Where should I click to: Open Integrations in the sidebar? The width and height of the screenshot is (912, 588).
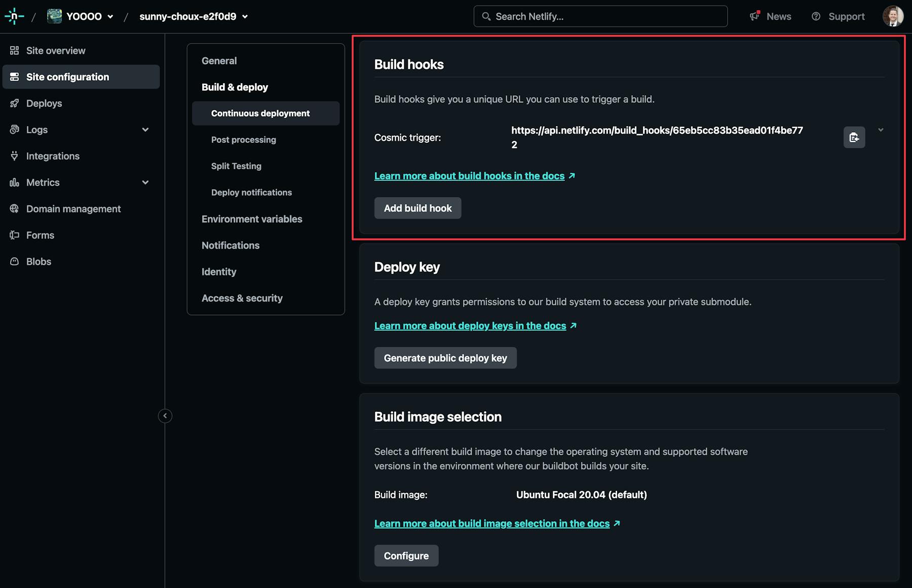(x=81, y=156)
